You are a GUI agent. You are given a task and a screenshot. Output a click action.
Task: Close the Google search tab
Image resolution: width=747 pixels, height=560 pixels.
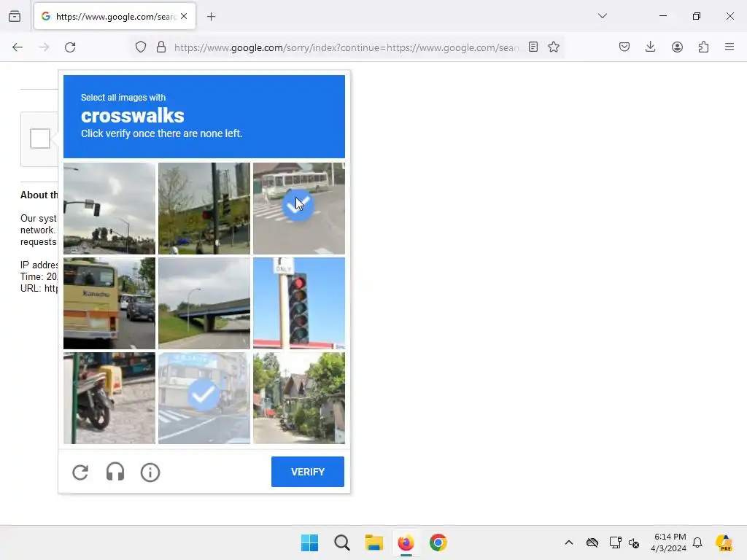(184, 16)
